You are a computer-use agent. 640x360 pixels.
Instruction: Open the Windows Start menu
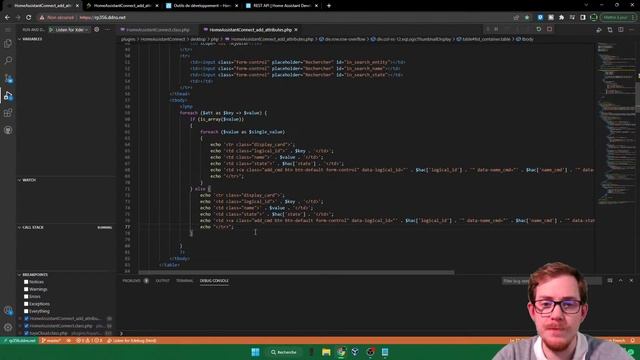tap(255, 352)
